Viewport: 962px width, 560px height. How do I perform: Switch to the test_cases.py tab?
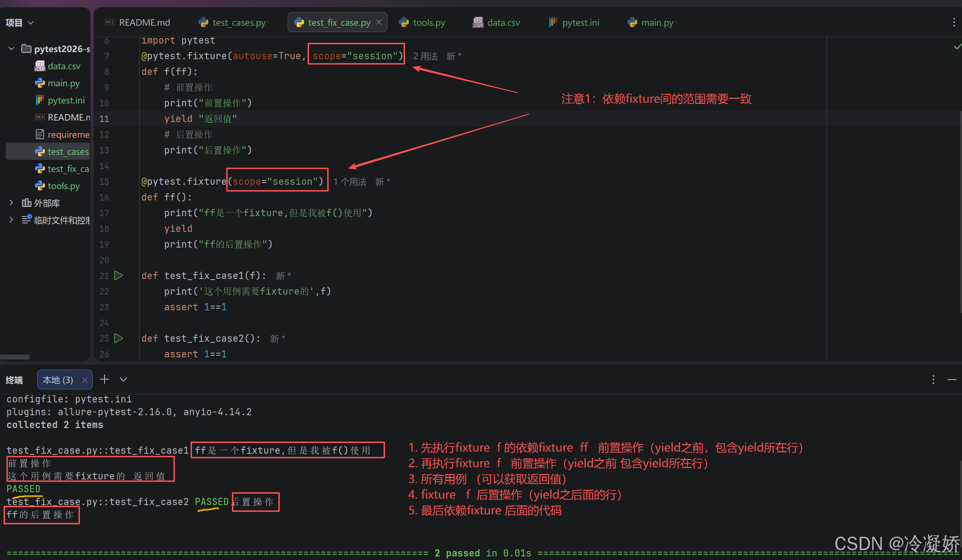[x=232, y=22]
